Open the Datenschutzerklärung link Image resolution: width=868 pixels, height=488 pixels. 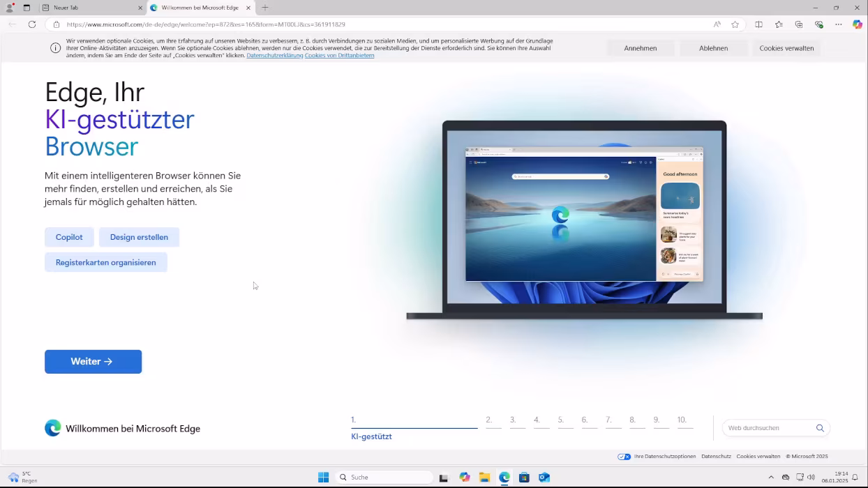tap(274, 56)
